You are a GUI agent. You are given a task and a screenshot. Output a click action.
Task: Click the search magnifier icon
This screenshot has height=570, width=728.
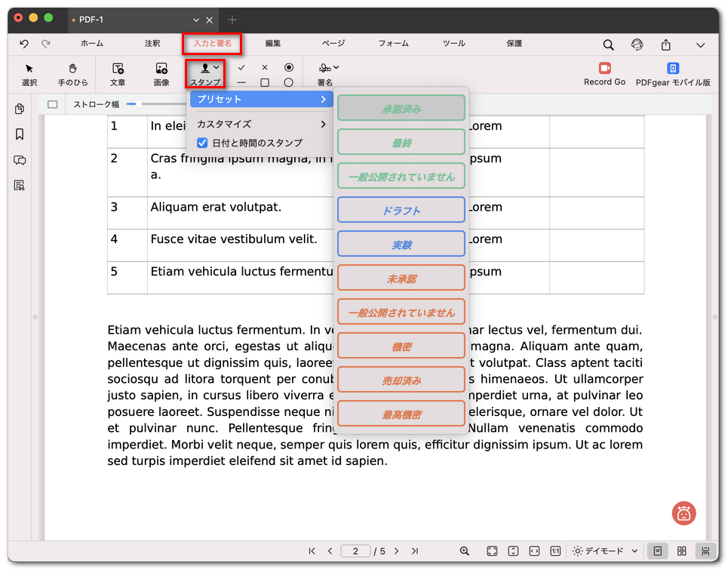[608, 45]
